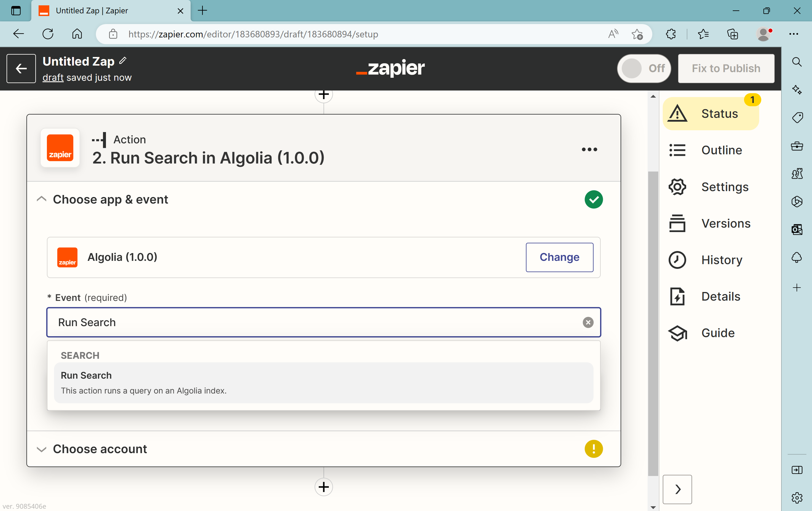
Task: Open a new browser tab
Action: pos(202,10)
